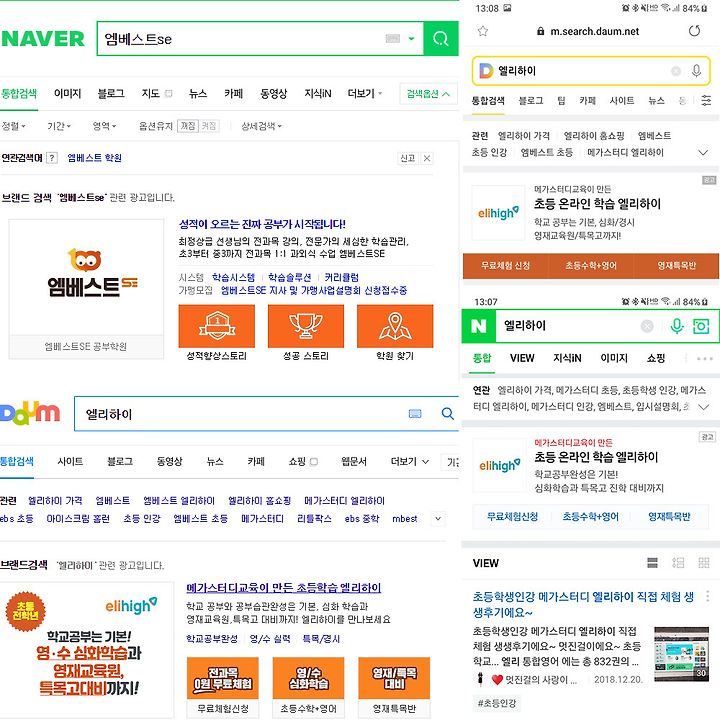Open Daum mobile search filter settings icon
Viewport: 720px width, 720px height.
pyautogui.click(x=706, y=101)
